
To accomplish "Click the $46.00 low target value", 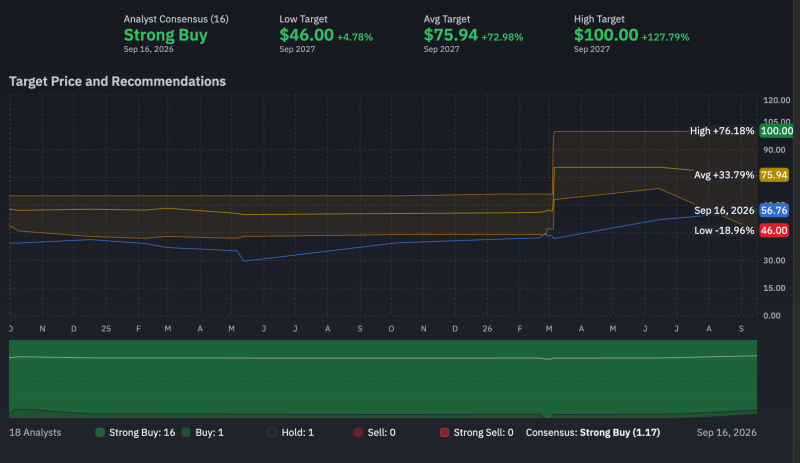I will [306, 35].
